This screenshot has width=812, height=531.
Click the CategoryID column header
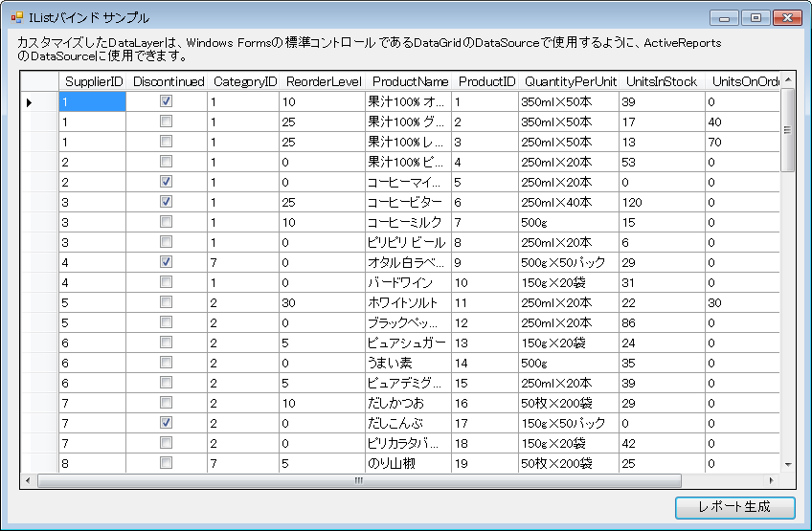coord(243,81)
